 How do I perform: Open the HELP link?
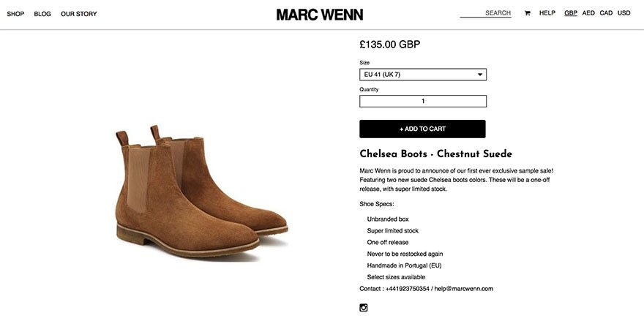click(x=547, y=13)
